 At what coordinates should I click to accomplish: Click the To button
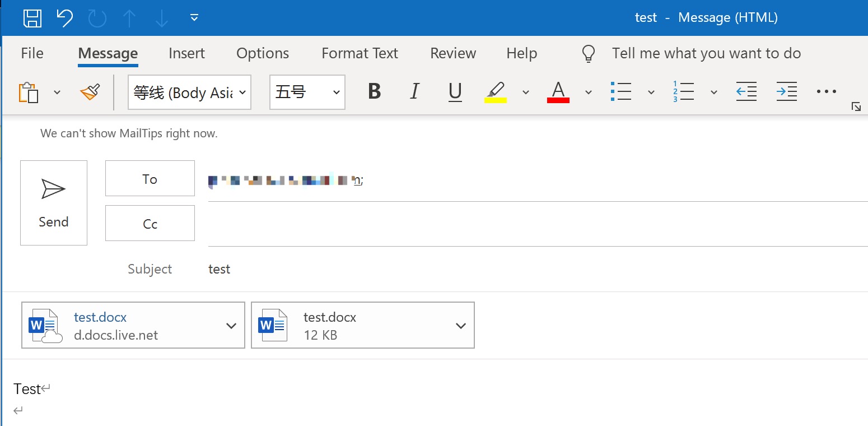[x=150, y=178]
